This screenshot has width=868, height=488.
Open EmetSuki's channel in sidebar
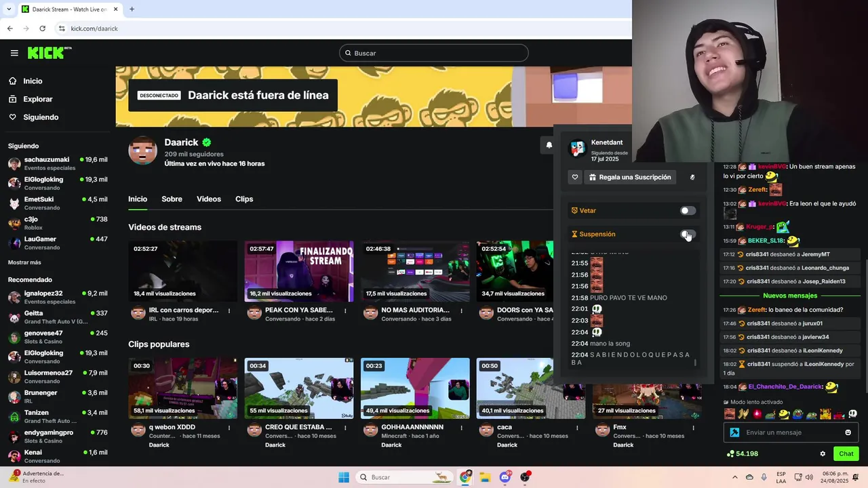click(58, 203)
